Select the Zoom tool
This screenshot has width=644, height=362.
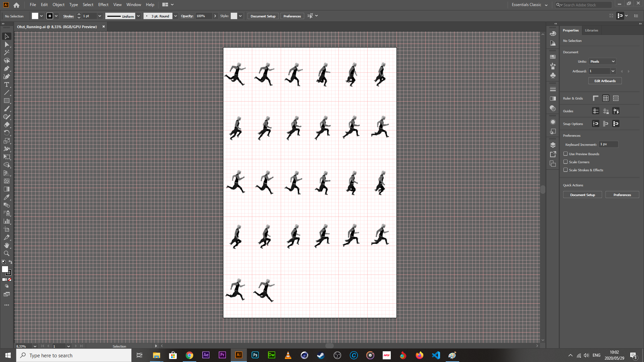coord(6,253)
